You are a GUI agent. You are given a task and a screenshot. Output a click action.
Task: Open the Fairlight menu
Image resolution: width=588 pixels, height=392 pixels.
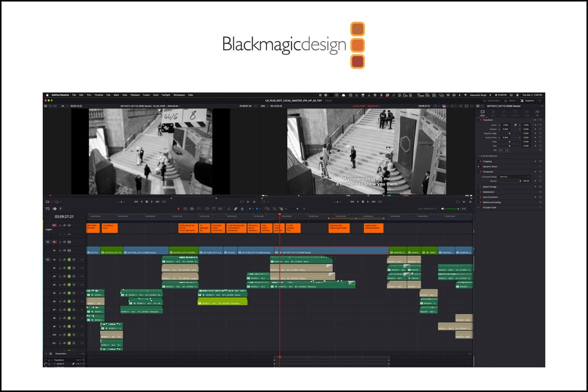[165, 94]
